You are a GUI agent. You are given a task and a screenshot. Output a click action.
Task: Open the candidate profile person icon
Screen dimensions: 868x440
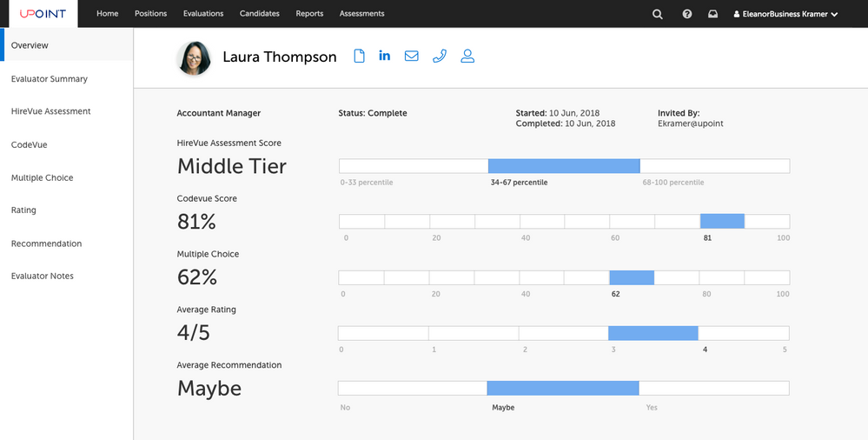click(467, 57)
